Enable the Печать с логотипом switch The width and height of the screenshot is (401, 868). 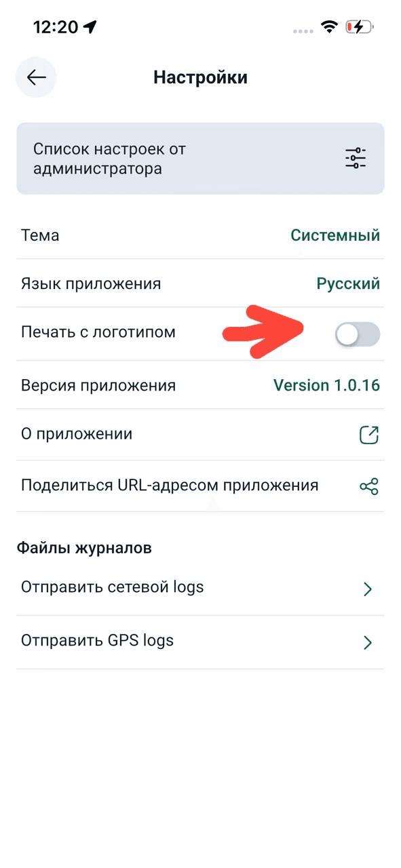point(358,334)
